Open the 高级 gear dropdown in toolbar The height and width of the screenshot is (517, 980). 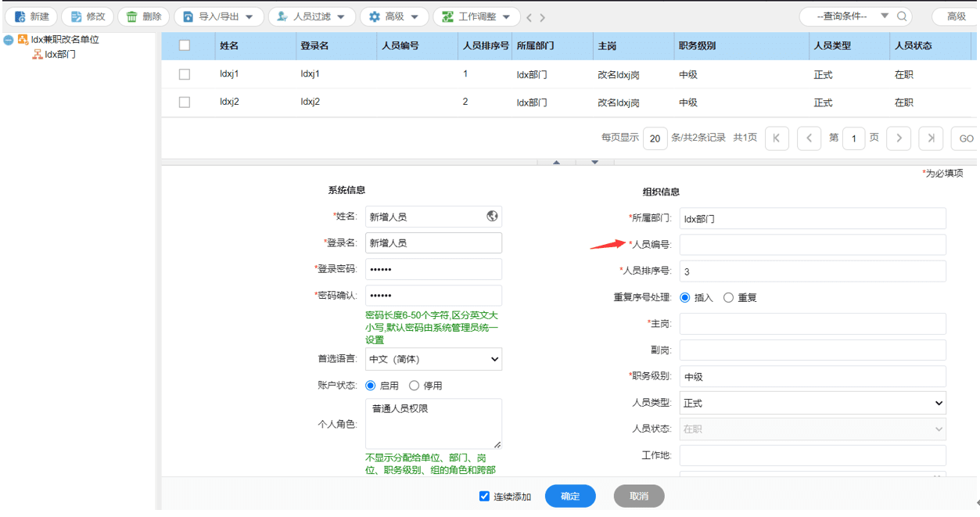(x=394, y=16)
